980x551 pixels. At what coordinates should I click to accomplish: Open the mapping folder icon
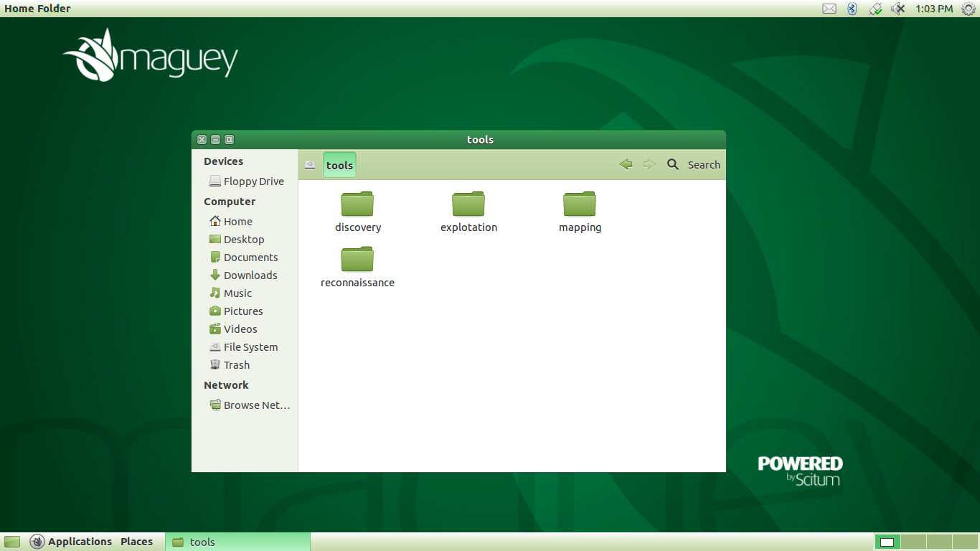coord(580,204)
